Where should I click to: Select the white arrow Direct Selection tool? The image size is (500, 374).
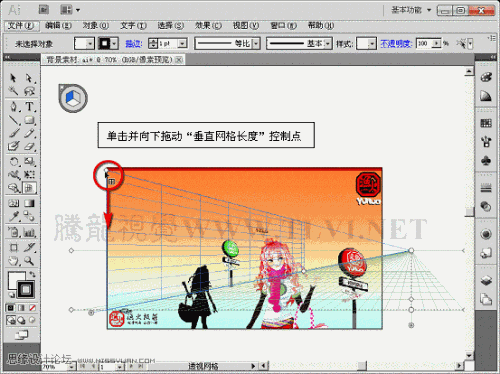pos(29,78)
